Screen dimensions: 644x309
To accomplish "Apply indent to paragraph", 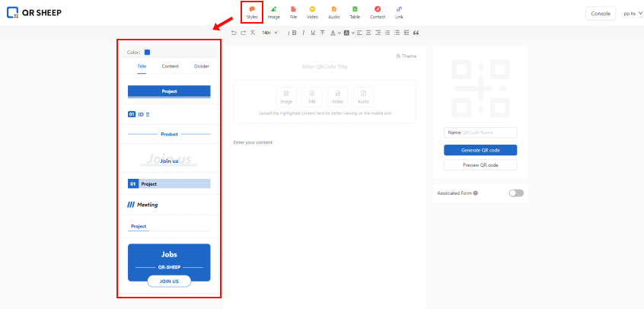I will coord(406,33).
